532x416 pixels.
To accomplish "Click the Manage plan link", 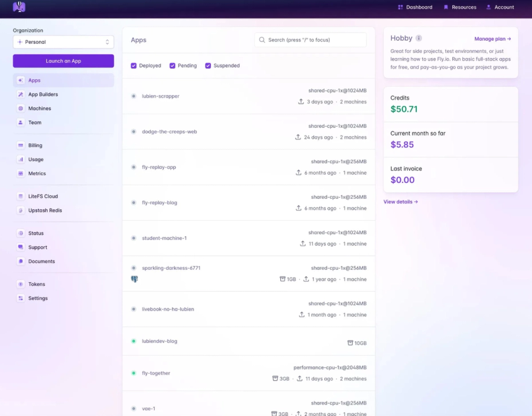I will click(492, 38).
